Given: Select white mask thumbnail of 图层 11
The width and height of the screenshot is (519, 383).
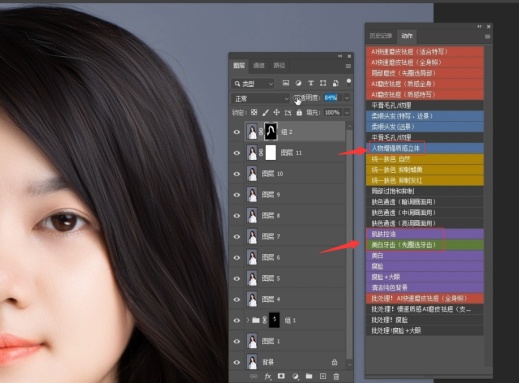Looking at the screenshot, I should pyautogui.click(x=271, y=153).
